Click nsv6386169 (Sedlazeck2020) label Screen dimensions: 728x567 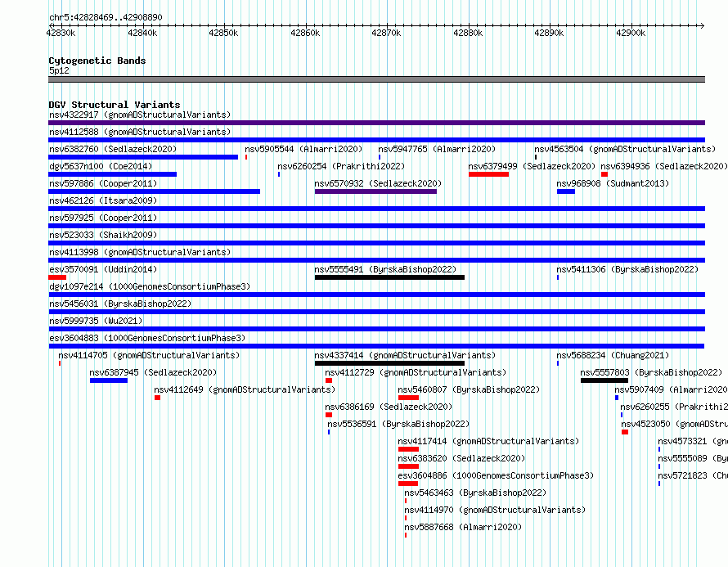[x=389, y=407]
